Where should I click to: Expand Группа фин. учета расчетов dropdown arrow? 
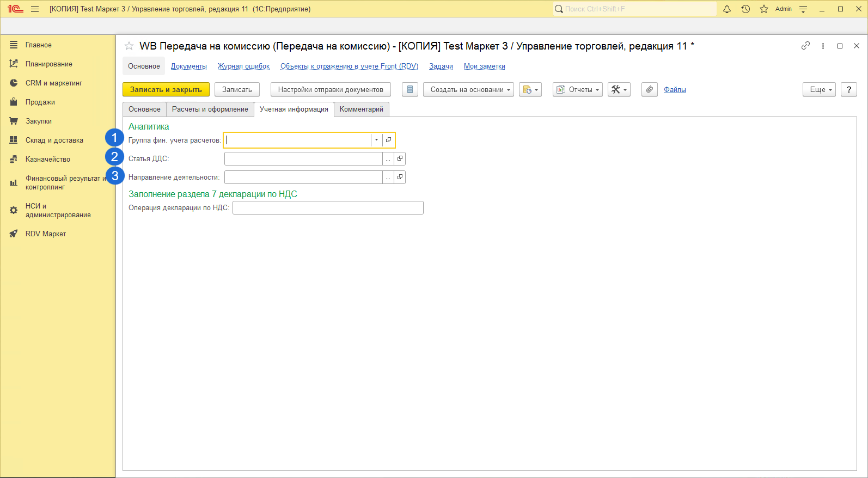coord(376,140)
